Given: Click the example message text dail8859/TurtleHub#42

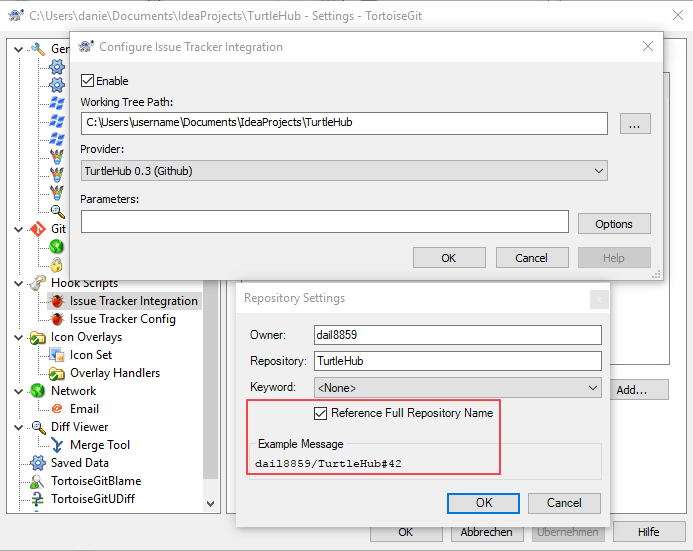Looking at the screenshot, I should (x=328, y=464).
